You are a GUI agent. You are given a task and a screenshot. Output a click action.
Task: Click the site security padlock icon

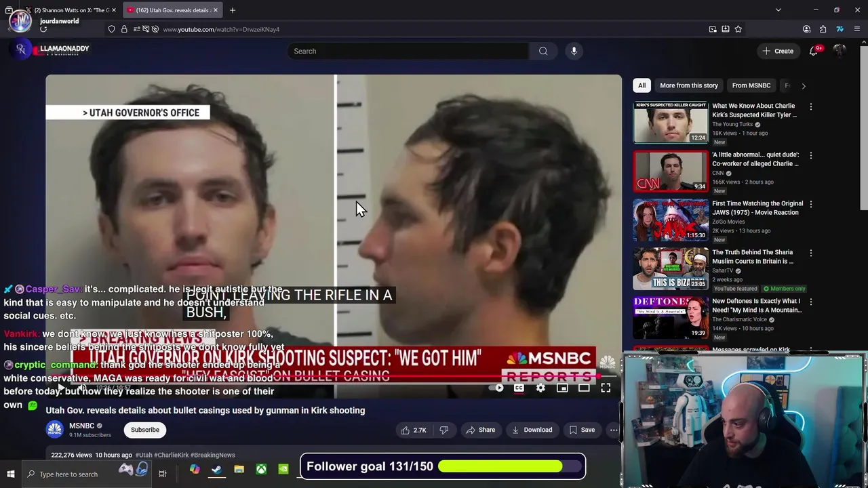(124, 29)
